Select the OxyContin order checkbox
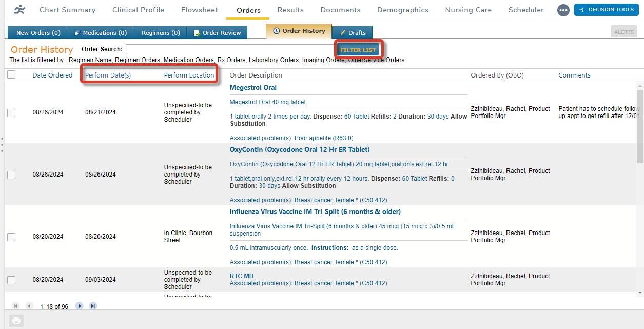Viewport: 644px width, 329px height. click(x=11, y=175)
